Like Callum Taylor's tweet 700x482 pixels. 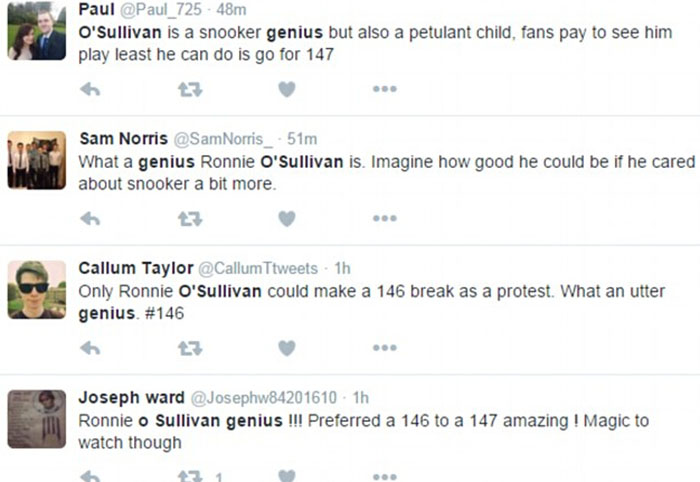(x=287, y=348)
